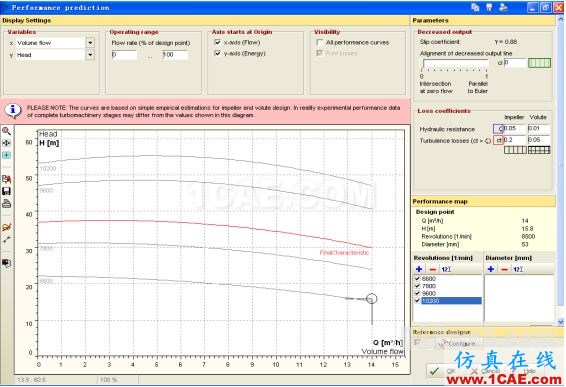Click the FinalCharacteristic curve label
Screen dimensions: 566x387
pyautogui.click(x=344, y=253)
